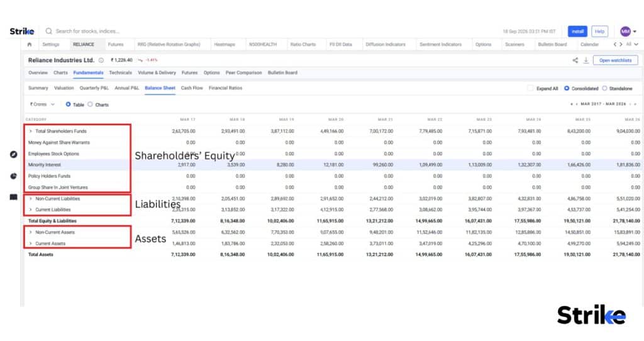The width and height of the screenshot is (644, 341).
Task: Switch to the Technicals tab
Action: click(120, 73)
